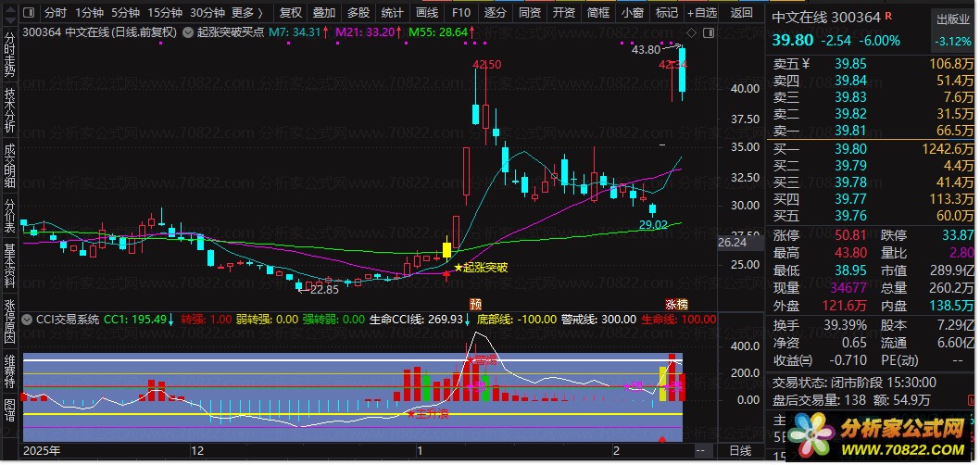Click the red diamond marker on the time axis
Screen dimensions: 980x465
(x=664, y=440)
